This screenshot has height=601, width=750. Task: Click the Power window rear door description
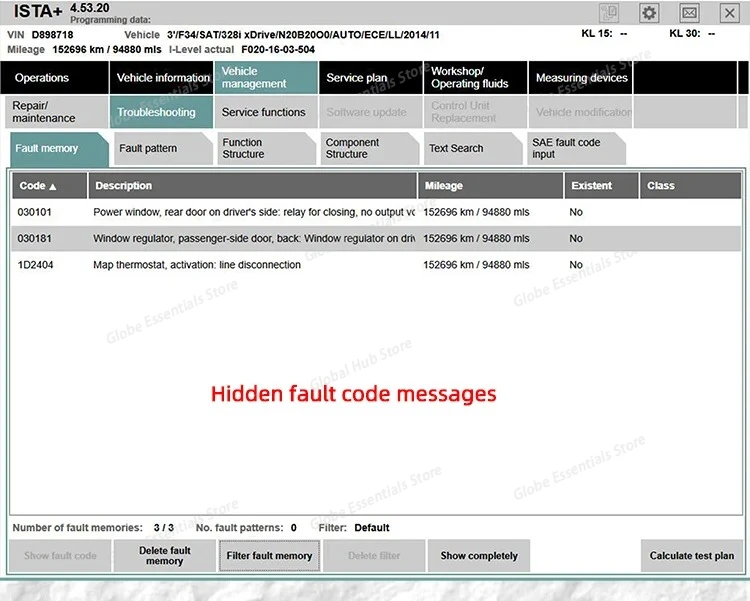click(x=254, y=212)
